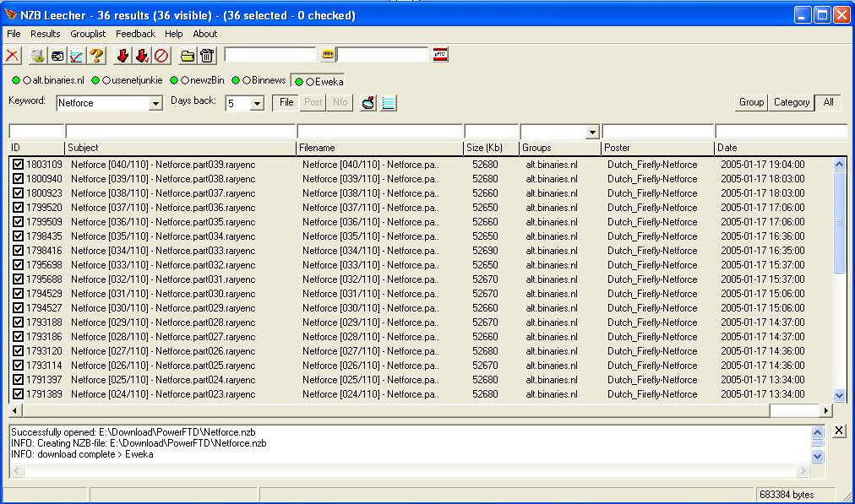Toggle the checkbox for row 1791389
This screenshot has height=504, width=855.
coord(18,394)
